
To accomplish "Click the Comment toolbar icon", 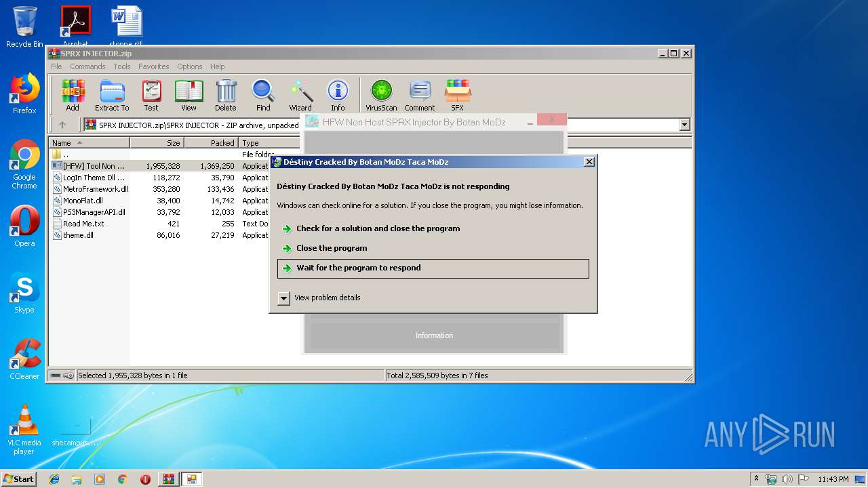I will pos(420,95).
